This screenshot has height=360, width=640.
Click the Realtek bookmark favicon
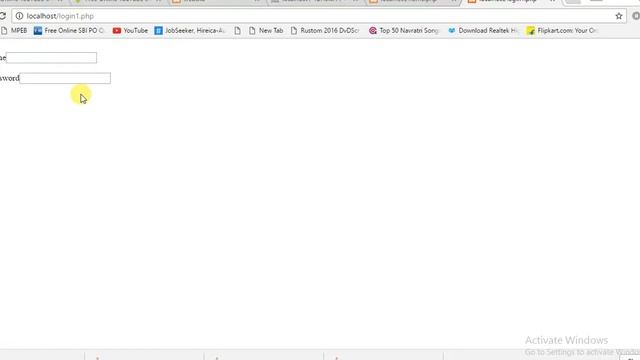click(x=451, y=31)
